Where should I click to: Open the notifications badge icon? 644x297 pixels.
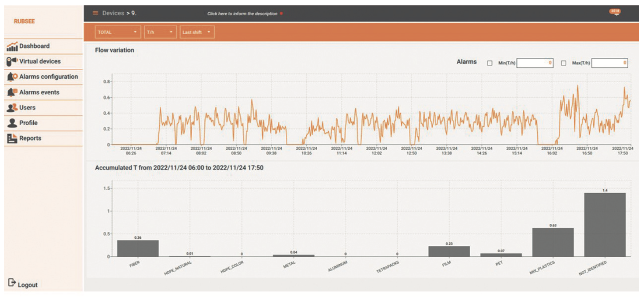coord(615,12)
